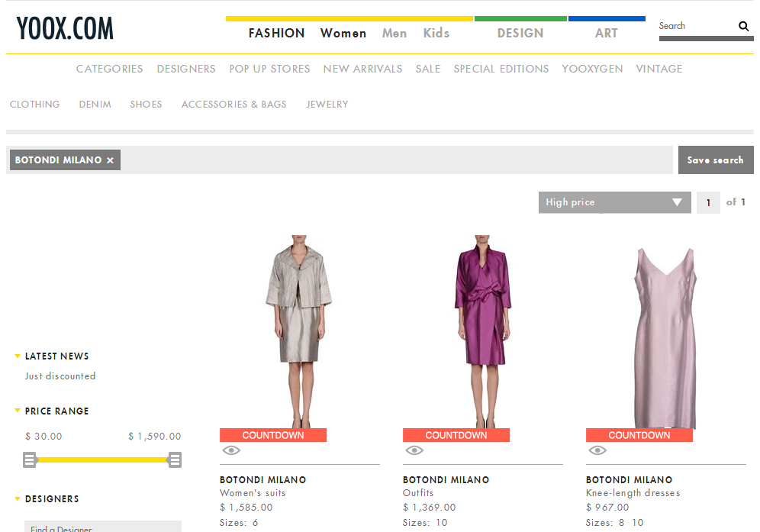Click the Countdown badge on Knee-length dresses

pos(639,435)
